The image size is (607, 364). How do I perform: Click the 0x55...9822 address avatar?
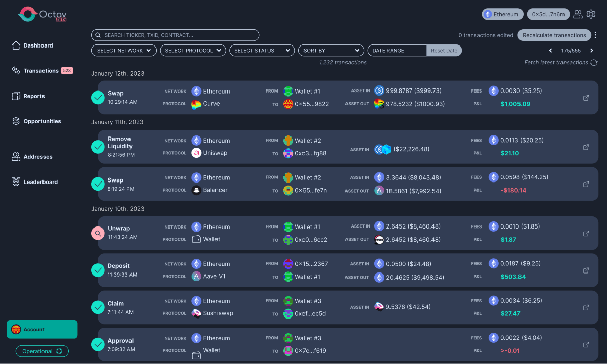coord(288,104)
